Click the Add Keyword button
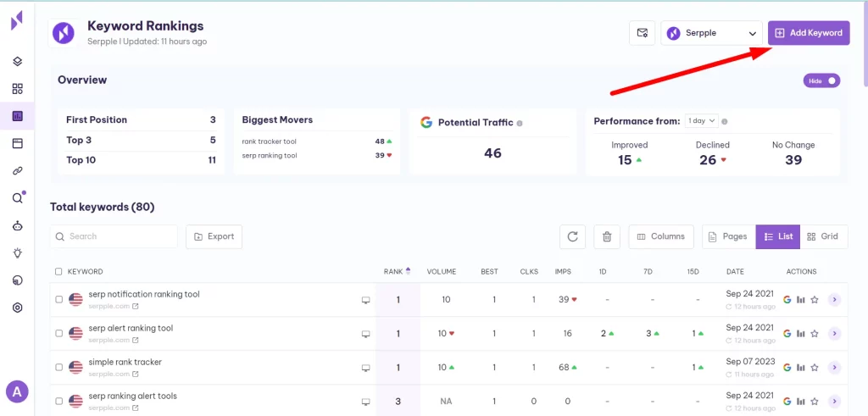This screenshot has height=416, width=868. 808,33
